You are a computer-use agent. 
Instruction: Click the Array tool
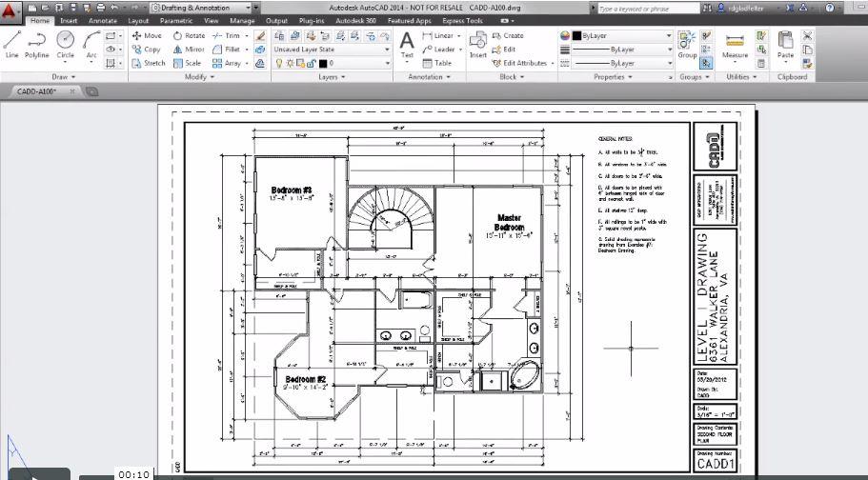(227, 63)
